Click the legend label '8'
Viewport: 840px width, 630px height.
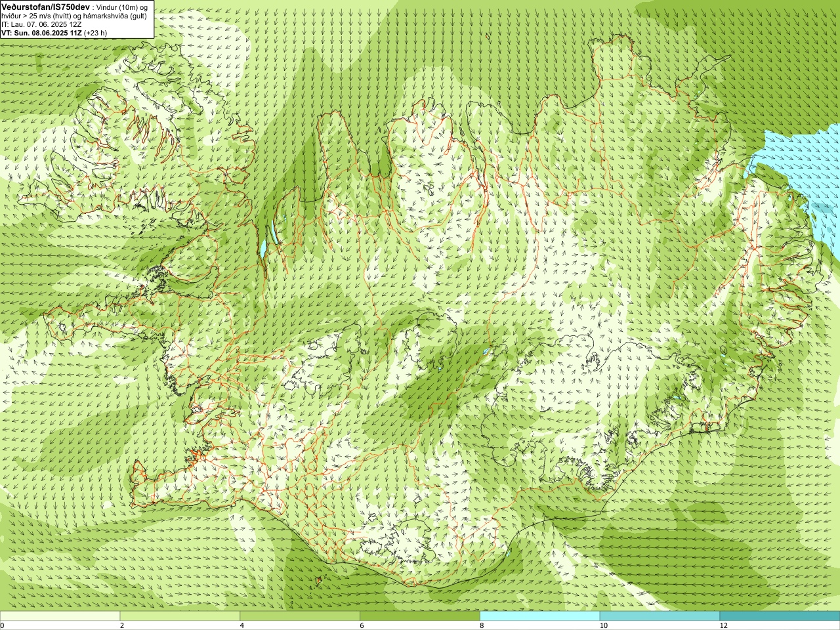[x=482, y=625]
